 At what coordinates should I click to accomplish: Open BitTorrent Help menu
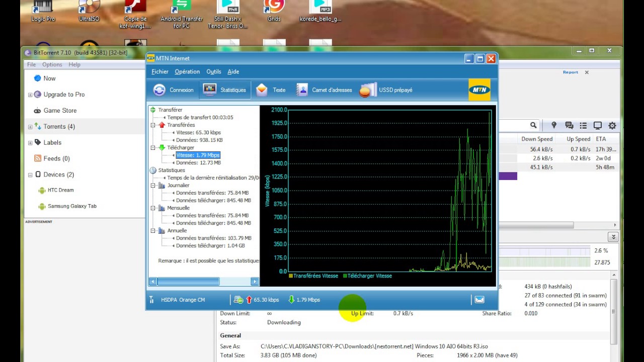(x=74, y=64)
